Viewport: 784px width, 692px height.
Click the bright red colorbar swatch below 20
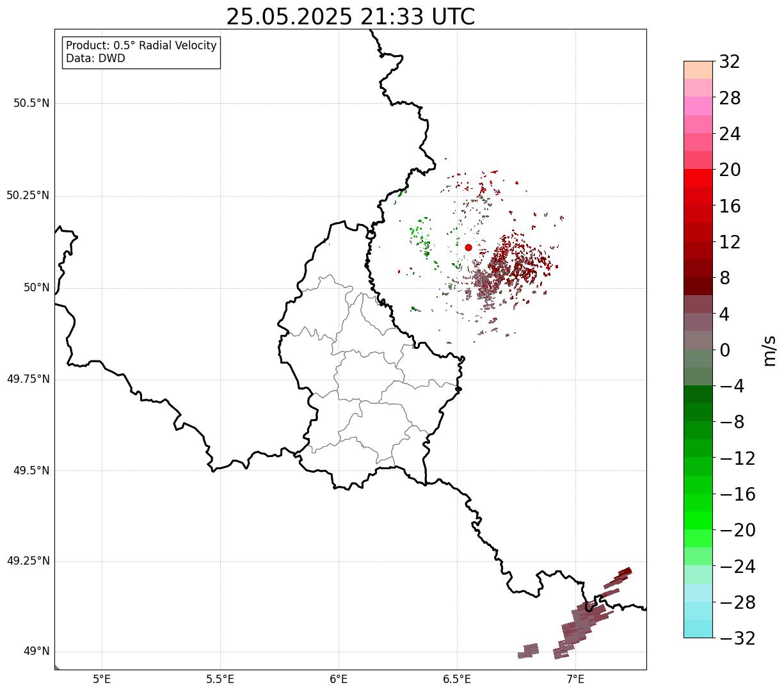click(x=698, y=178)
